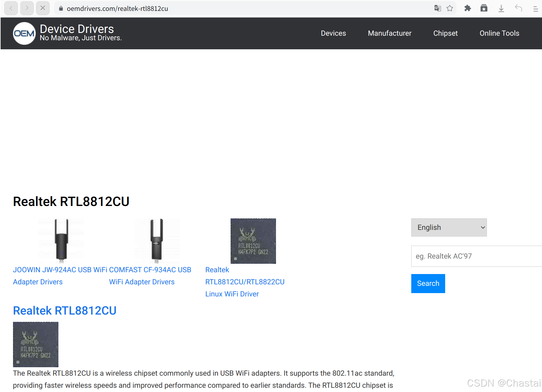The width and height of the screenshot is (542, 392).
Task: Click the COMFAST adapter thumbnail image
Action: [157, 241]
